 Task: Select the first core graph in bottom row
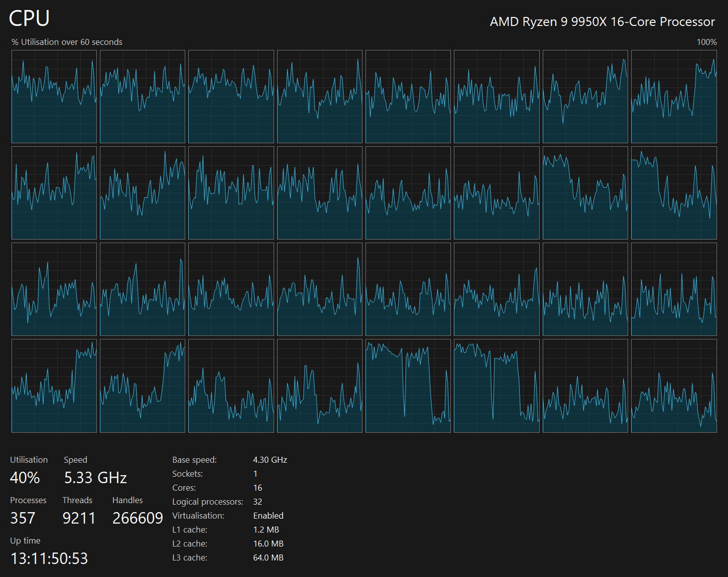54,385
